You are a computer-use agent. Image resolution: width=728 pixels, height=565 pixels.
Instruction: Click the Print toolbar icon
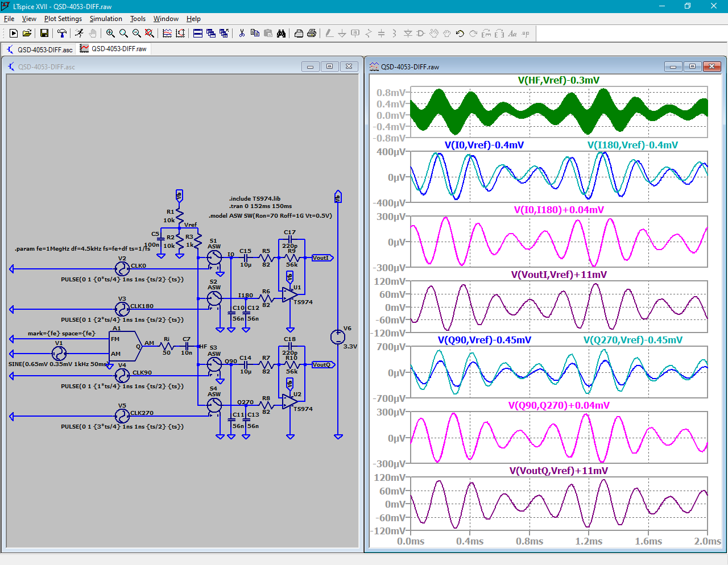pos(312,34)
